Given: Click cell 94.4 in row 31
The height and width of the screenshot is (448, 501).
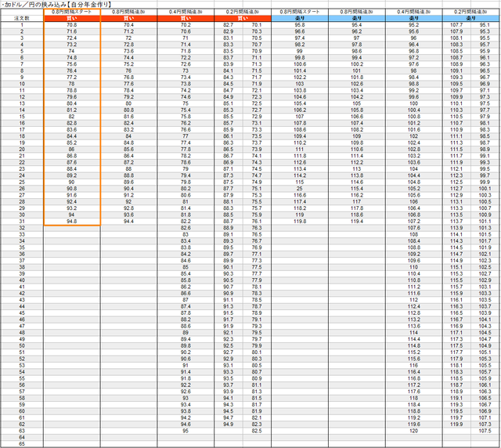Looking at the screenshot, I should (128, 222).
